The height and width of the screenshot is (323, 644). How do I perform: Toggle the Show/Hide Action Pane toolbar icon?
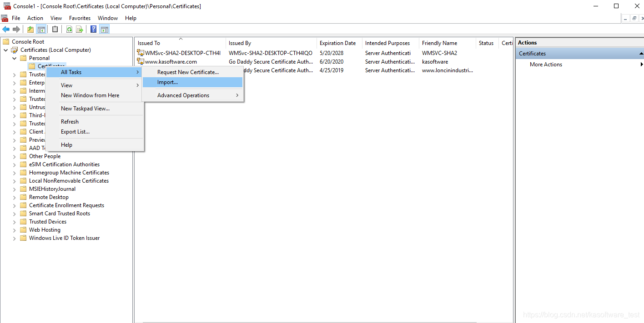[x=105, y=30]
